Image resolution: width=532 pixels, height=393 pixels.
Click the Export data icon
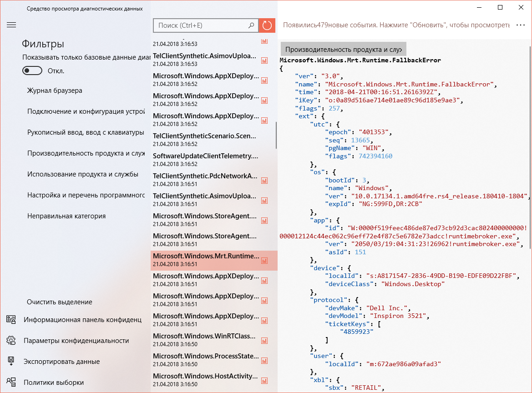click(11, 361)
